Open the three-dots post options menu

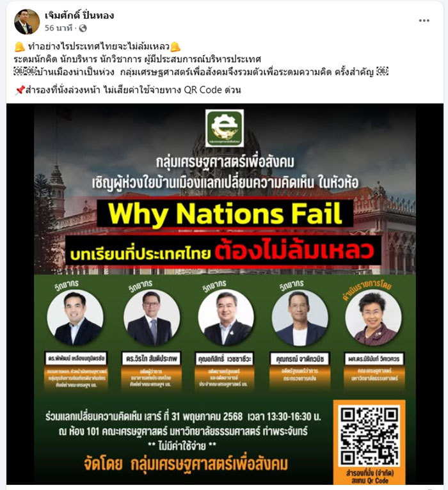coord(424,20)
